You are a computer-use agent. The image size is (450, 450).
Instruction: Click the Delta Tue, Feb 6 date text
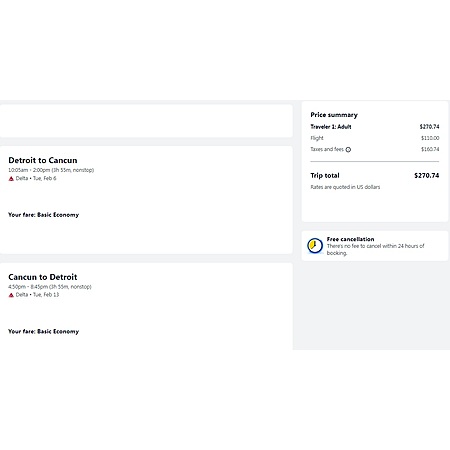click(x=36, y=178)
